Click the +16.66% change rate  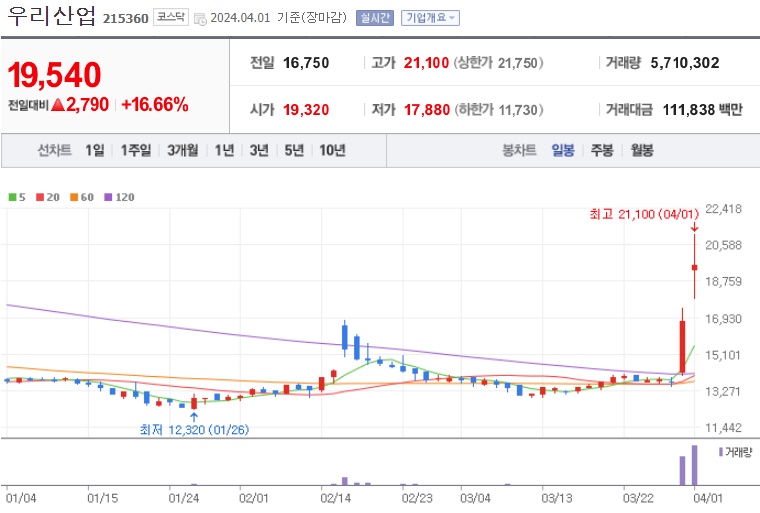pos(155,104)
